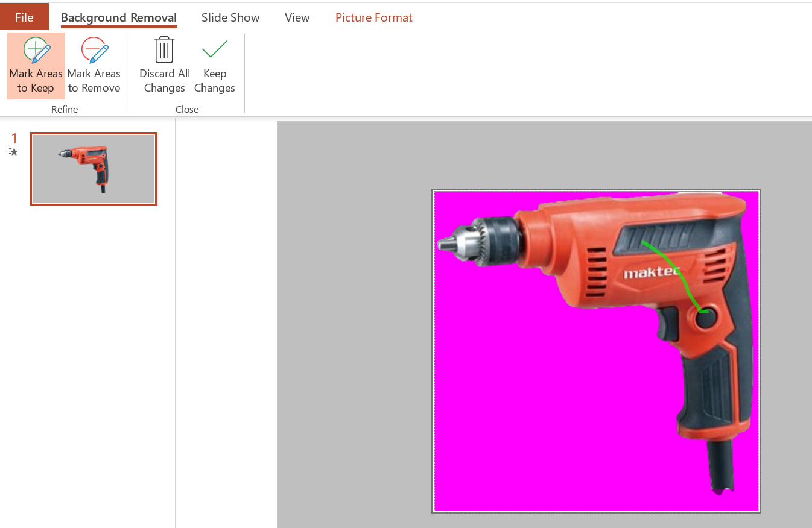The width and height of the screenshot is (812, 528).
Task: Click the "Close" group label
Action: pos(187,109)
